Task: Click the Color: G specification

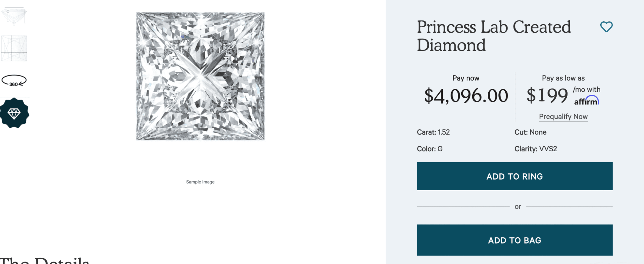Action: [x=429, y=149]
